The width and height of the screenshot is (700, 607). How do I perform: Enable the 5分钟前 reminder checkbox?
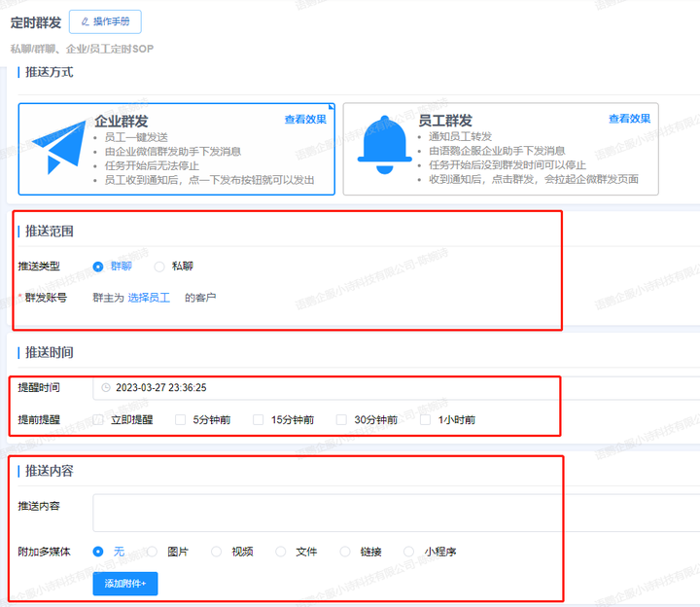click(180, 419)
